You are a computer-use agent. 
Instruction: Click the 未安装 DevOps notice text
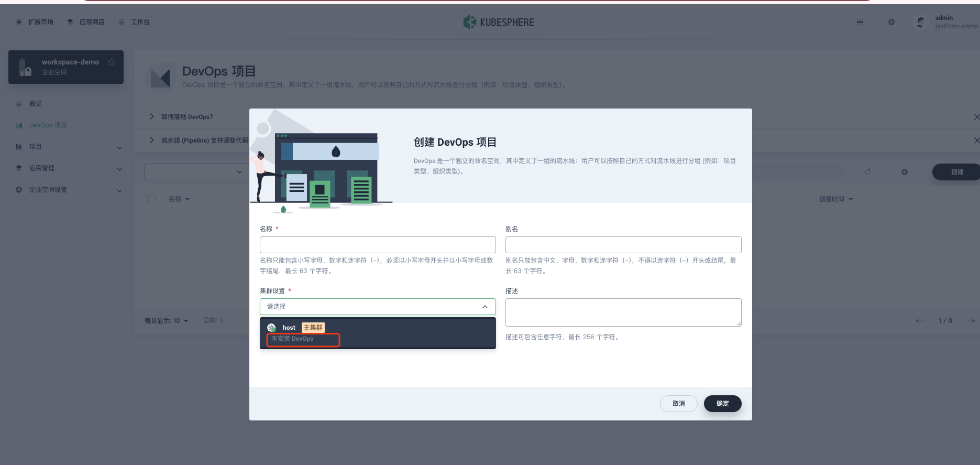292,339
